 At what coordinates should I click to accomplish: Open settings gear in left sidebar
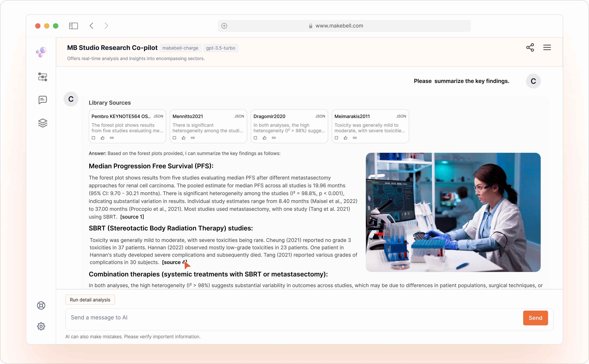coord(41,326)
